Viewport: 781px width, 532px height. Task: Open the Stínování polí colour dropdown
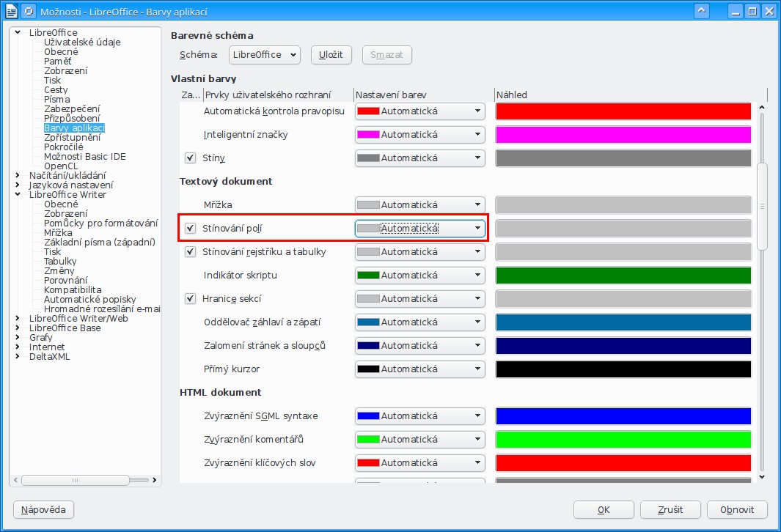pos(420,229)
